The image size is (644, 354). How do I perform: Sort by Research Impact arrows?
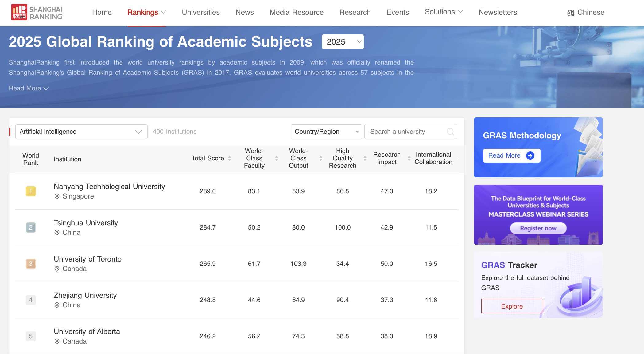tap(409, 159)
